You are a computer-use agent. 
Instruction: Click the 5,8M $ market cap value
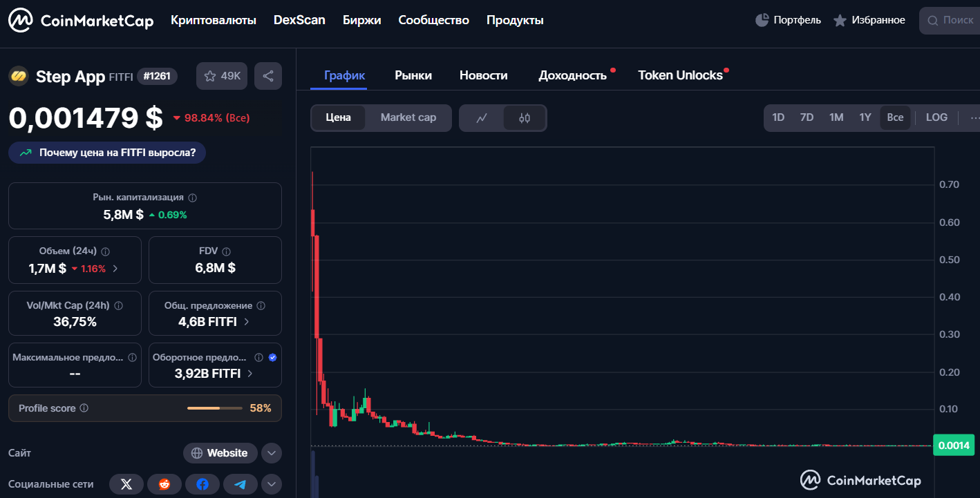(x=123, y=214)
